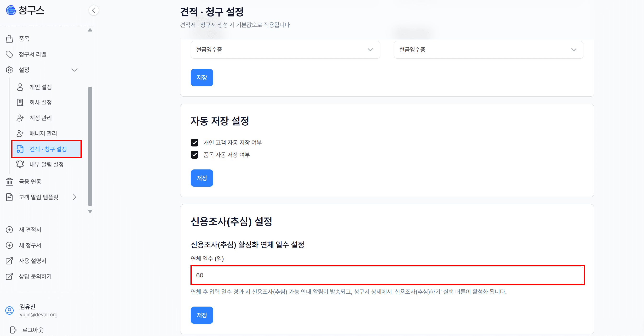The width and height of the screenshot is (644, 336).
Task: Collapse the sidebar with the arrow button
Action: pyautogui.click(x=94, y=11)
